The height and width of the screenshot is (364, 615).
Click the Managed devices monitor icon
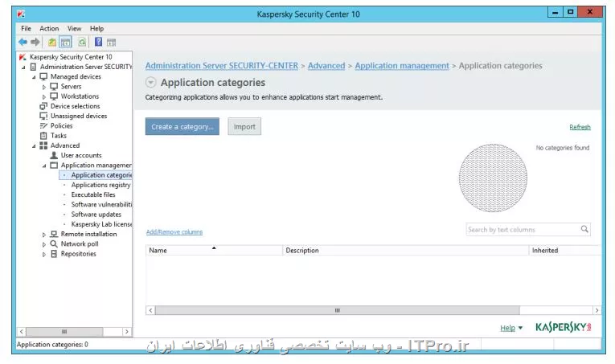(43, 77)
